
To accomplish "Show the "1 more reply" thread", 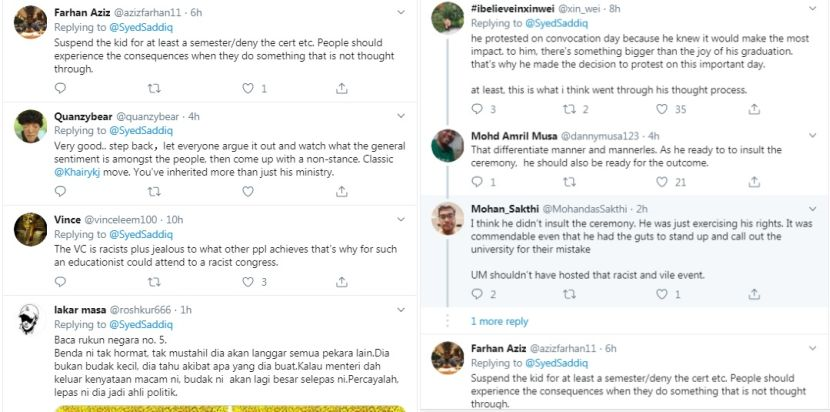I will [500, 322].
